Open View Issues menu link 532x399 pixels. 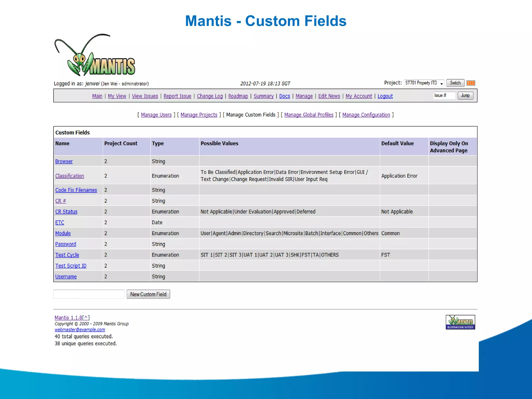pos(145,96)
